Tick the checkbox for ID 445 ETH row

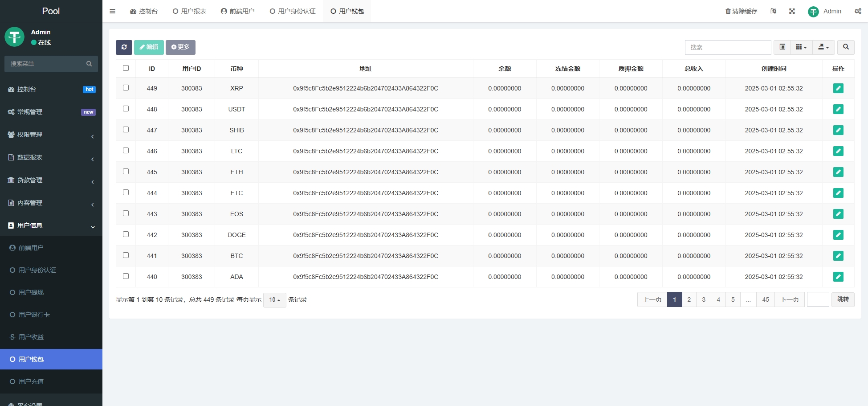point(126,172)
